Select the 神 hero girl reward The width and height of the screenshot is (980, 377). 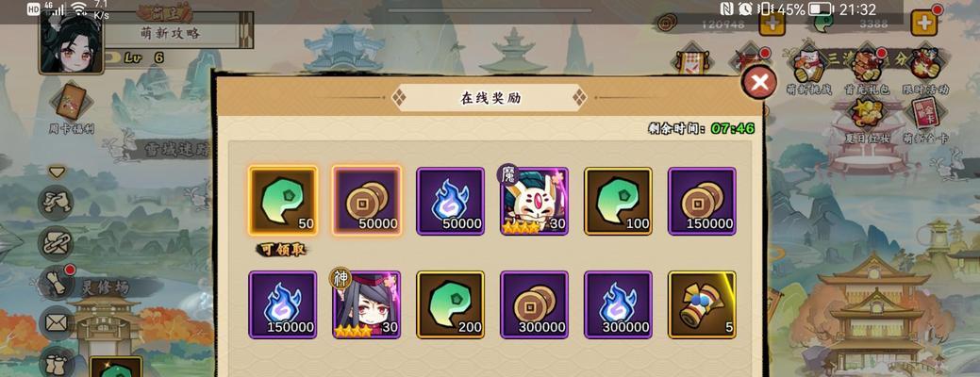tap(366, 304)
